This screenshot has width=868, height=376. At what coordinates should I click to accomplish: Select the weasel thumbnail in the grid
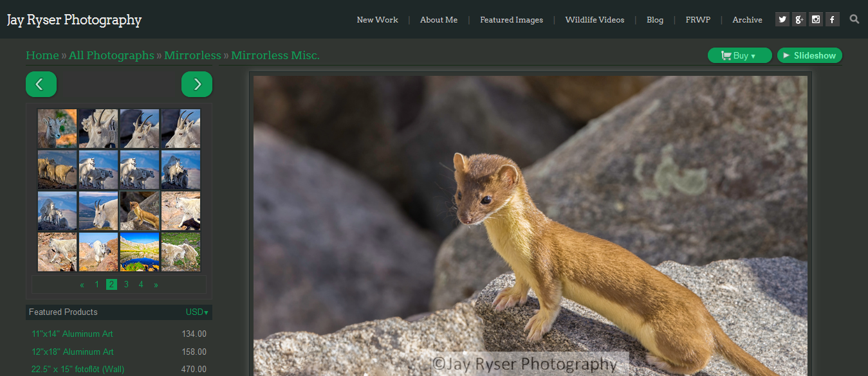click(x=140, y=211)
